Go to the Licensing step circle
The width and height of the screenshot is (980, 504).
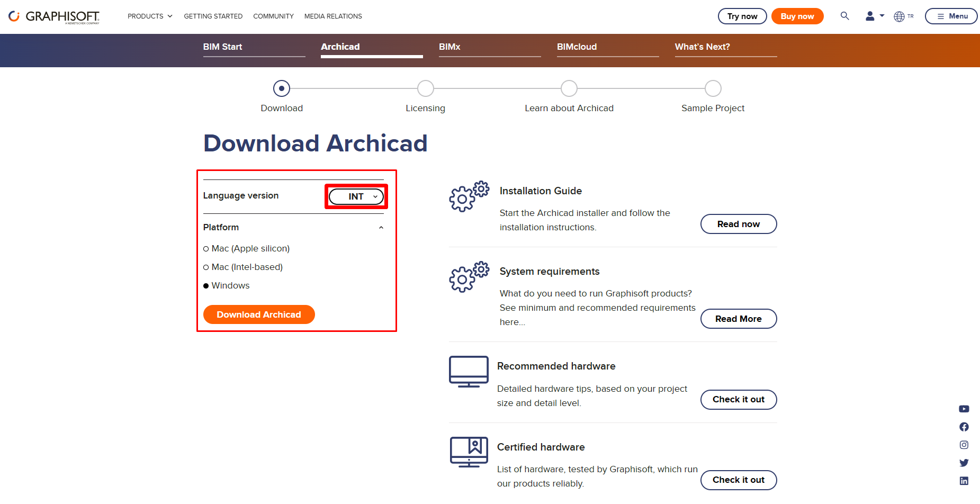[x=426, y=88]
